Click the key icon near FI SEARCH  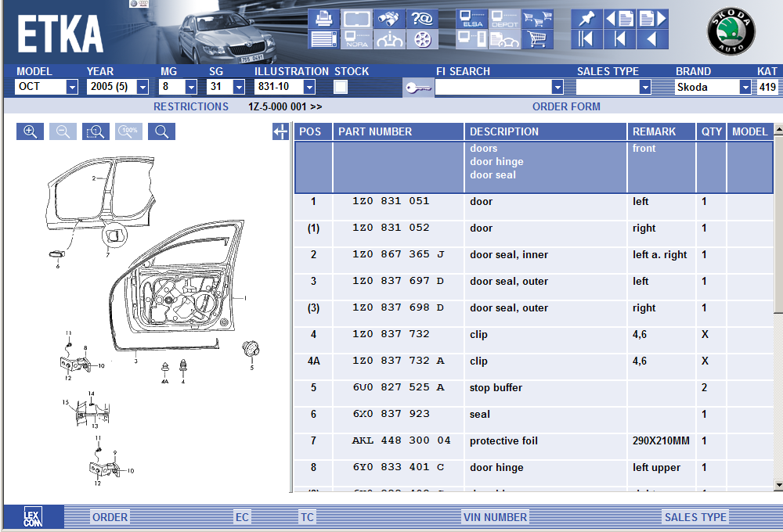tap(418, 88)
